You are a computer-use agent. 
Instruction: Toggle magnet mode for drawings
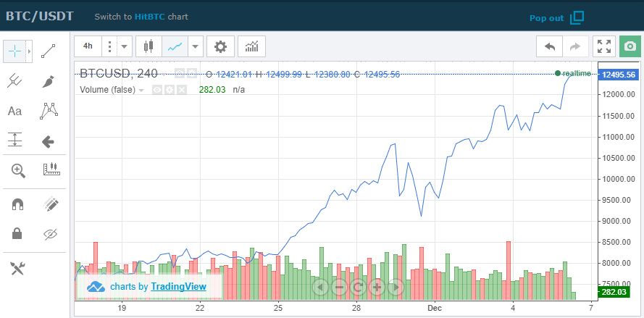(x=17, y=204)
